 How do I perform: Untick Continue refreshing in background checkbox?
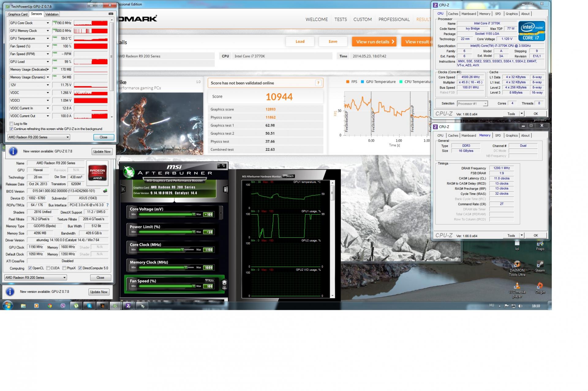11,129
